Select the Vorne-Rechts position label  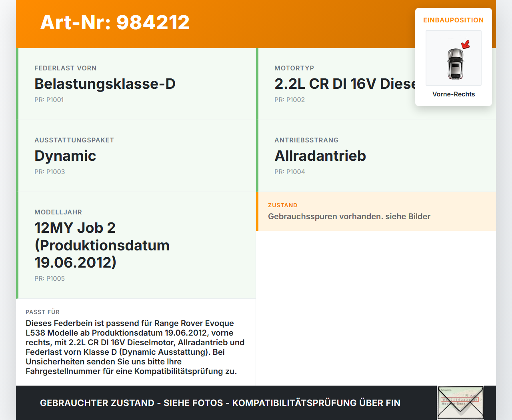[454, 94]
